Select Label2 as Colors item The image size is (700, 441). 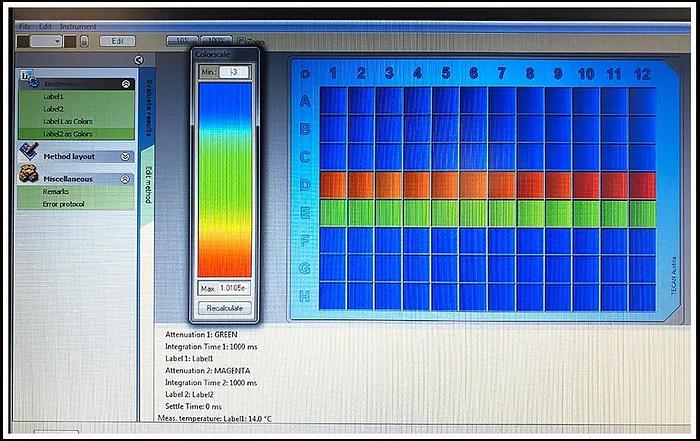tap(68, 134)
